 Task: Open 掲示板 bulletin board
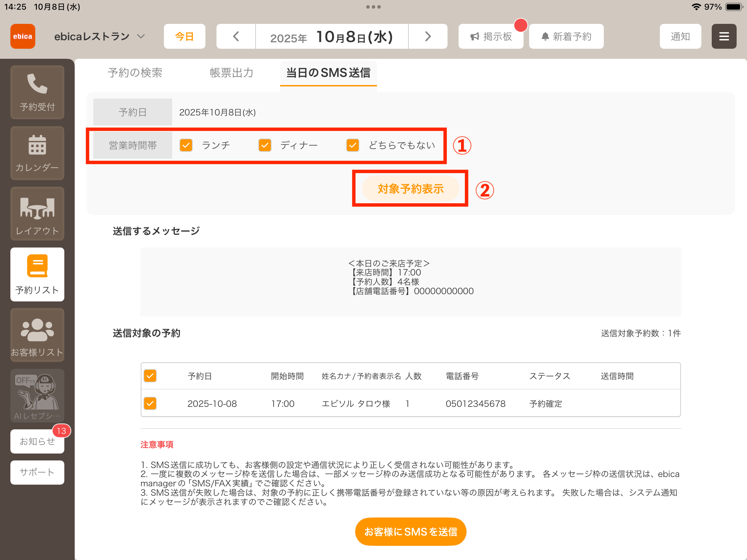[x=491, y=36]
